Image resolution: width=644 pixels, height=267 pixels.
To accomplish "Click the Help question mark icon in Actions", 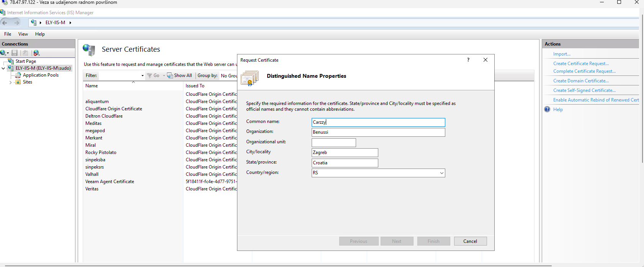I will tap(547, 110).
